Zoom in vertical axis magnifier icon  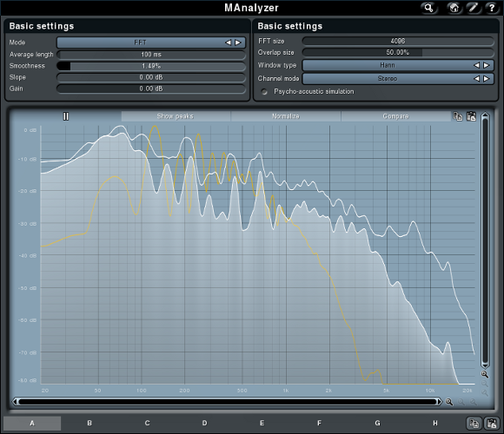(x=485, y=374)
